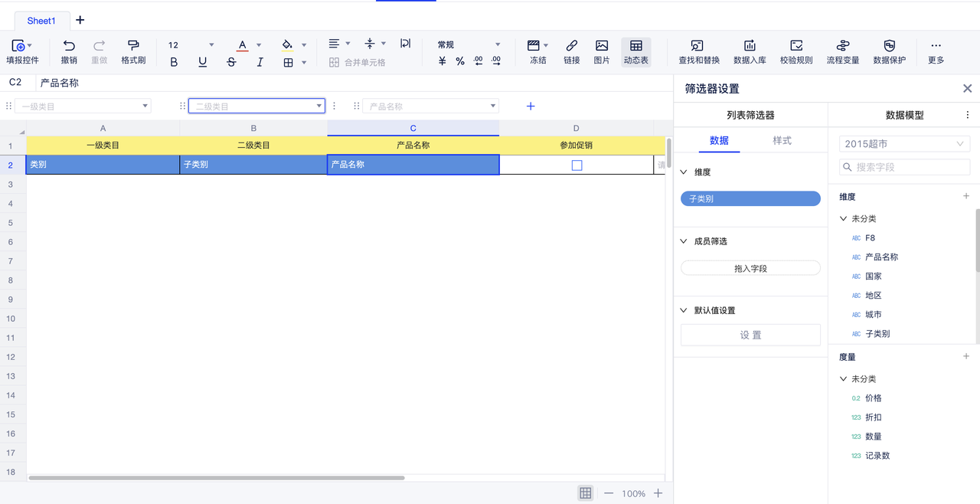Open the 链接 link tool
The width and height of the screenshot is (980, 504).
coord(571,46)
